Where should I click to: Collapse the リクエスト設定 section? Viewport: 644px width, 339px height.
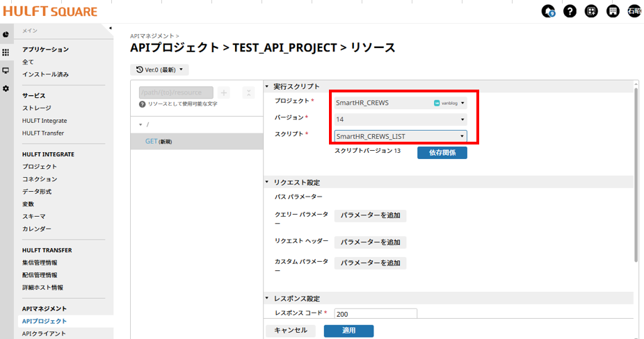tap(267, 182)
